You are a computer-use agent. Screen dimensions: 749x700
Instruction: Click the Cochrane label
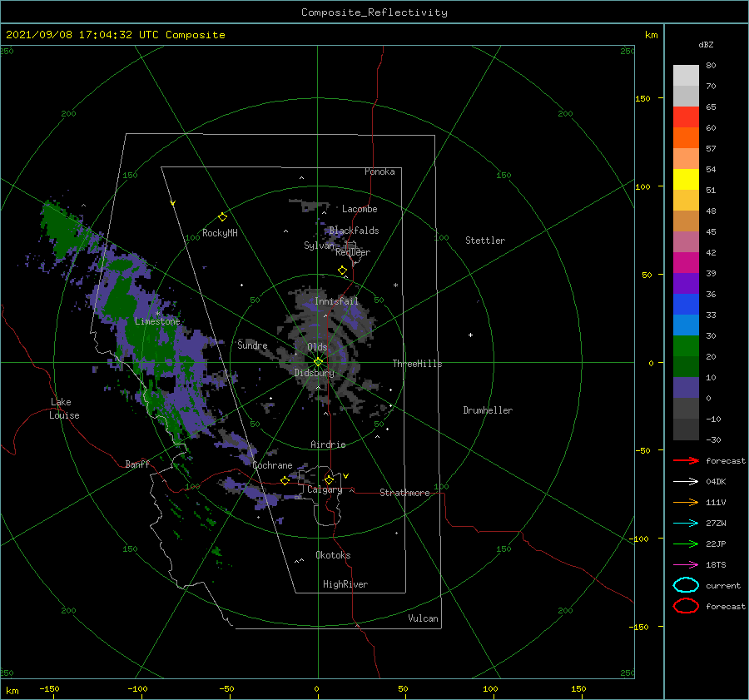(x=272, y=465)
